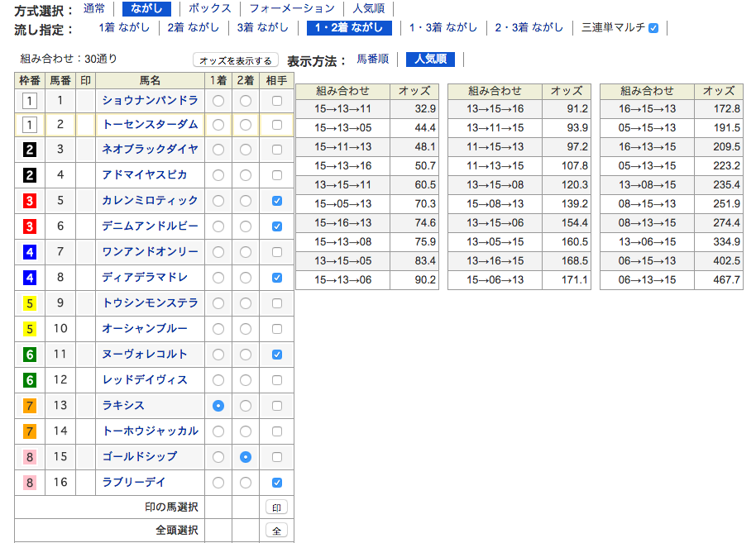
Task: Select ながし betting method
Action: click(x=146, y=8)
